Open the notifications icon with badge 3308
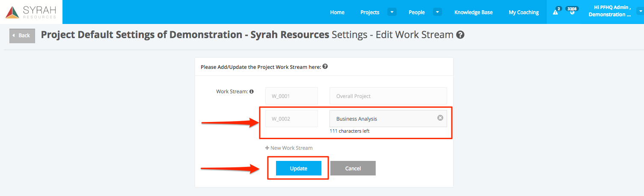The width and height of the screenshot is (644, 196). pyautogui.click(x=572, y=12)
